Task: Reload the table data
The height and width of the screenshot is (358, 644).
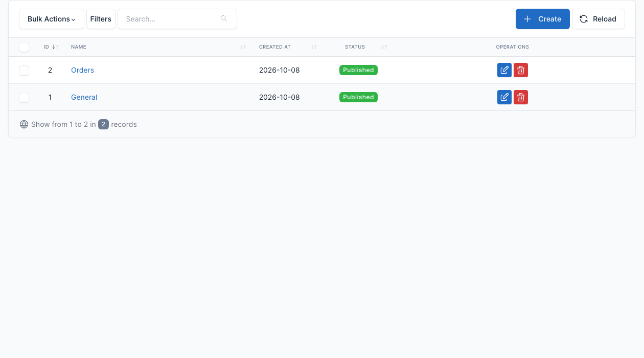Action: pos(599,19)
